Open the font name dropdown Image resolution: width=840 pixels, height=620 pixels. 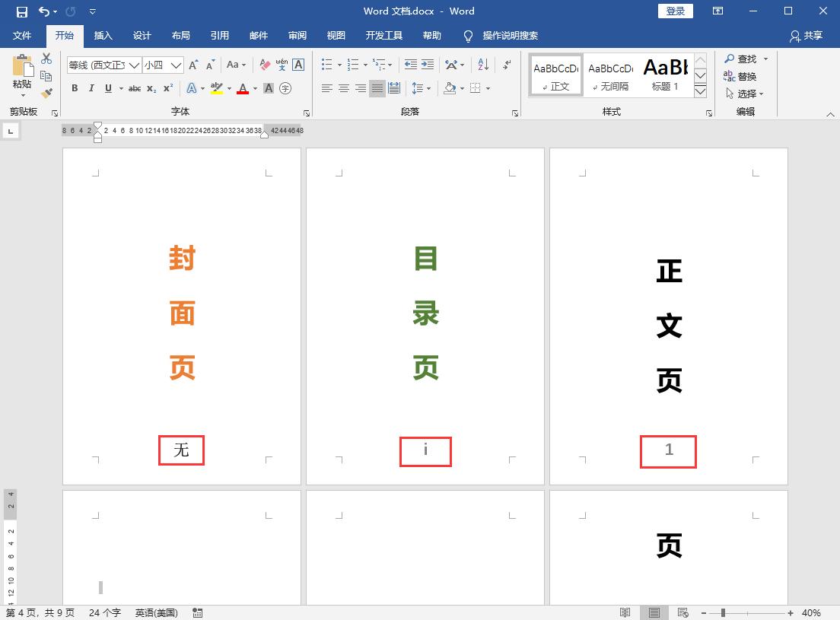134,64
